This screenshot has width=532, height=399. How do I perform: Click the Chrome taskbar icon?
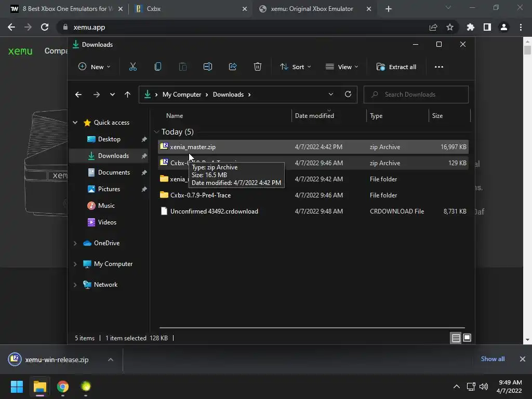(x=63, y=387)
